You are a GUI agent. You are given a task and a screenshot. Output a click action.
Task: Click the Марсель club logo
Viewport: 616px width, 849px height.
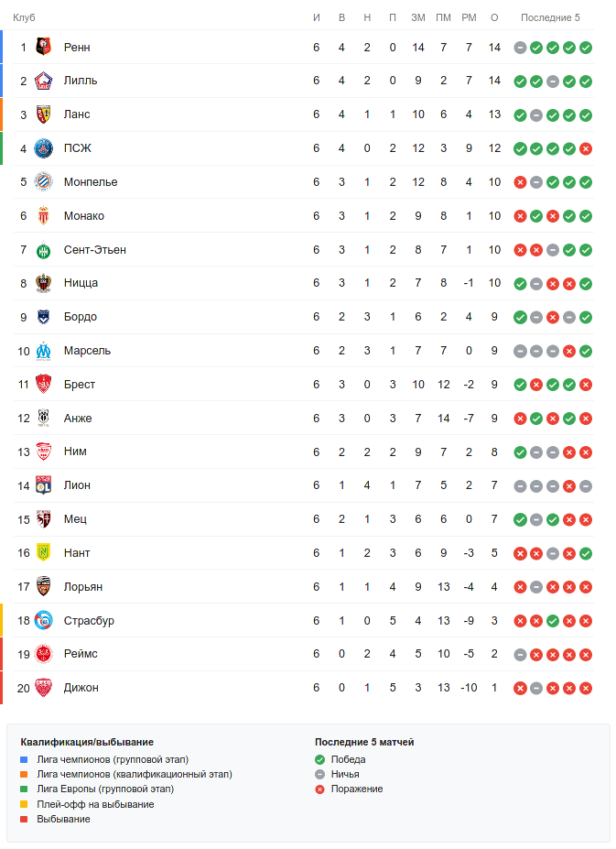[43, 351]
